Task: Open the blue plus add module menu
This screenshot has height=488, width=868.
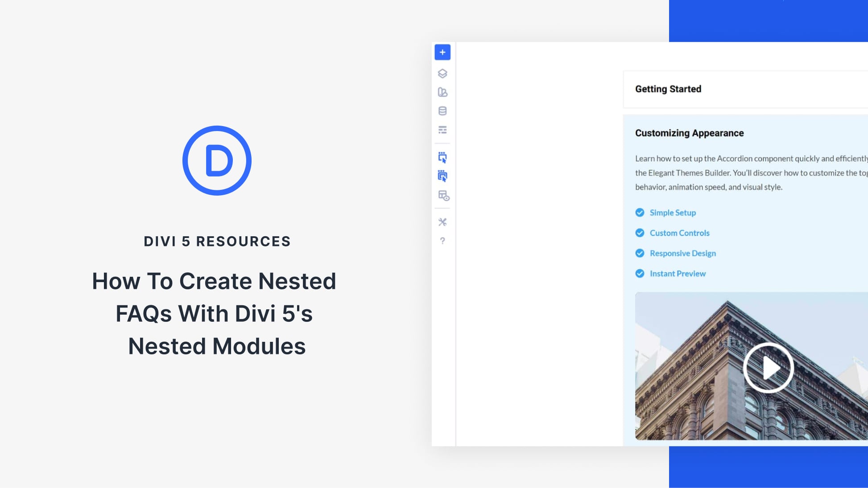Action: (x=442, y=52)
